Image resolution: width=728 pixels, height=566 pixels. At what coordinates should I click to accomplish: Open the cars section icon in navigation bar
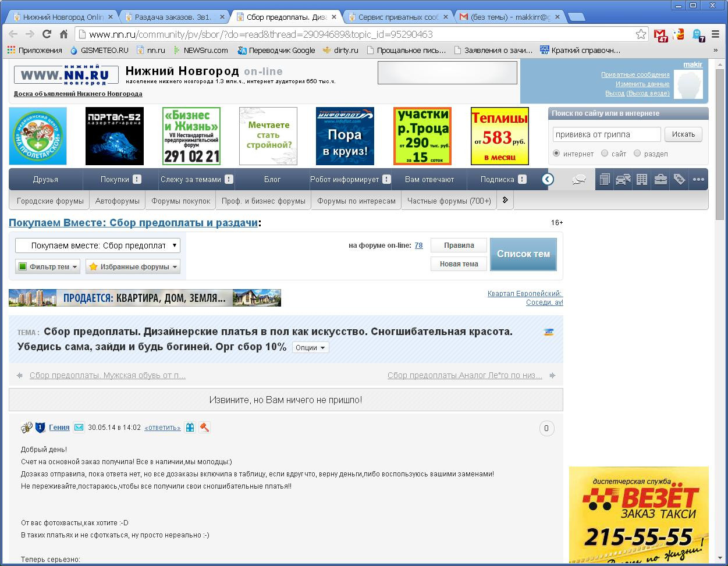(623, 180)
